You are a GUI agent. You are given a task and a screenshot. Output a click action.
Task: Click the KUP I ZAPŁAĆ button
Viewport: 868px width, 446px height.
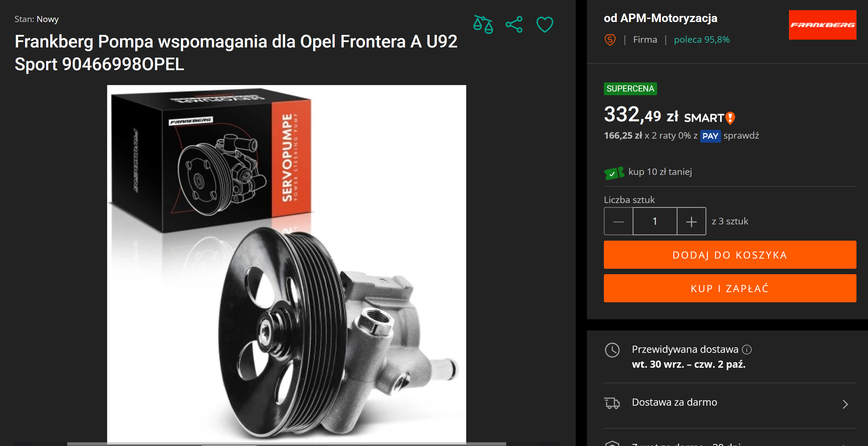pos(730,288)
